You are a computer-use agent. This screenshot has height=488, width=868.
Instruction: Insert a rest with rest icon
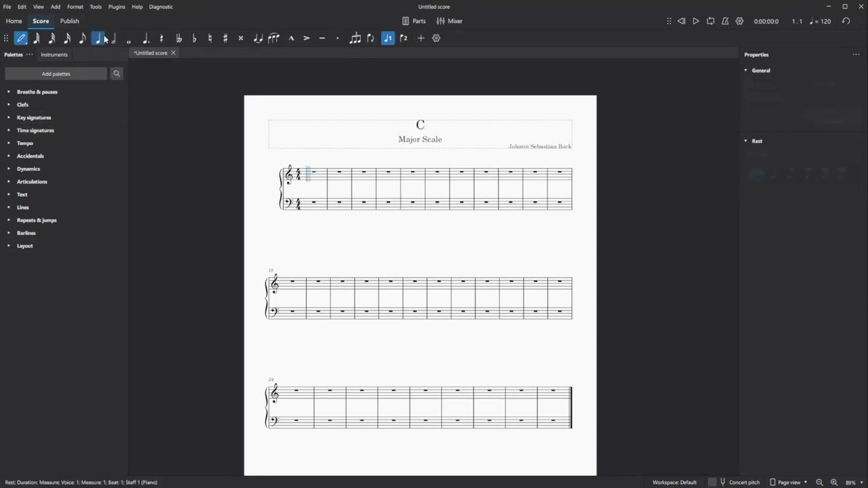(161, 39)
